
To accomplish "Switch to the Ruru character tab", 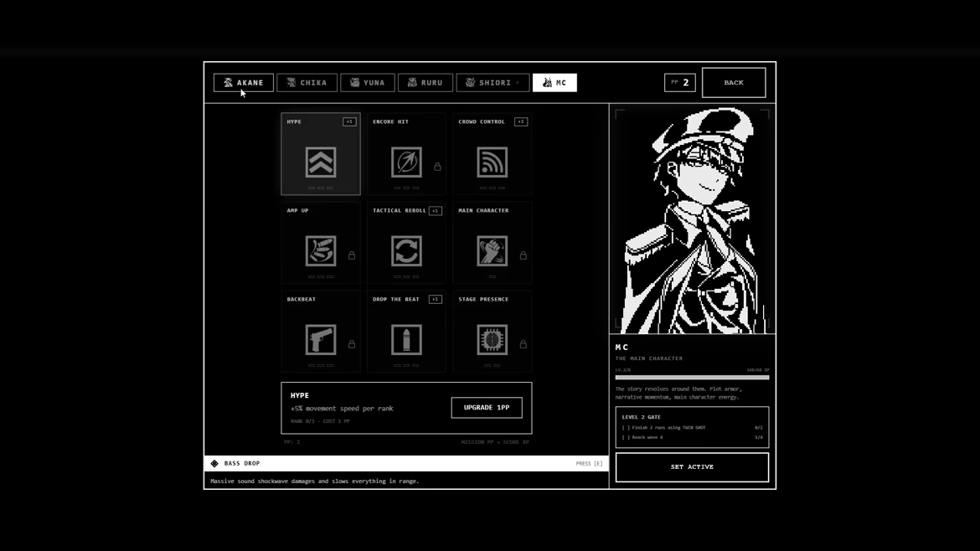I will 425,82.
